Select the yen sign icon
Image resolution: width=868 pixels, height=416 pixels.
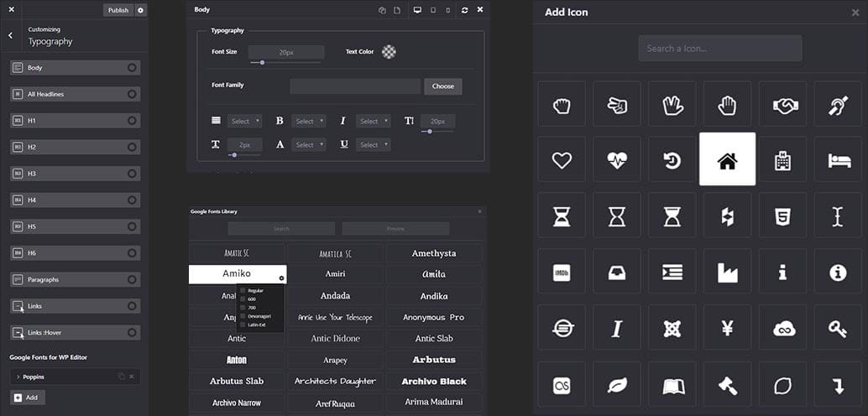[727, 327]
